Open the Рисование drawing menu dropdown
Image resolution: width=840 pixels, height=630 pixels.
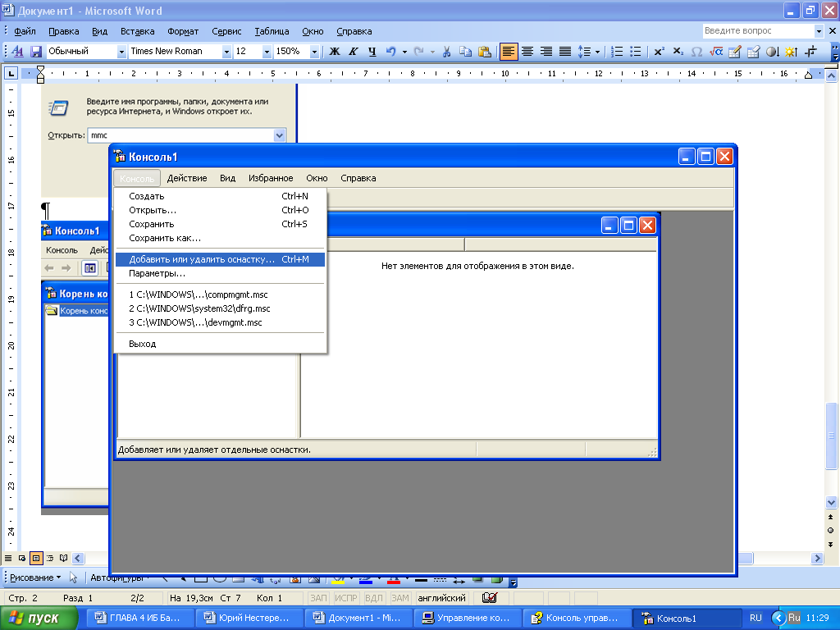35,577
